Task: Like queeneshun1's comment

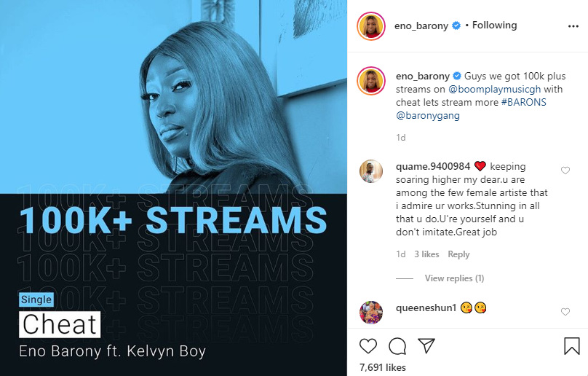Action: 565,312
